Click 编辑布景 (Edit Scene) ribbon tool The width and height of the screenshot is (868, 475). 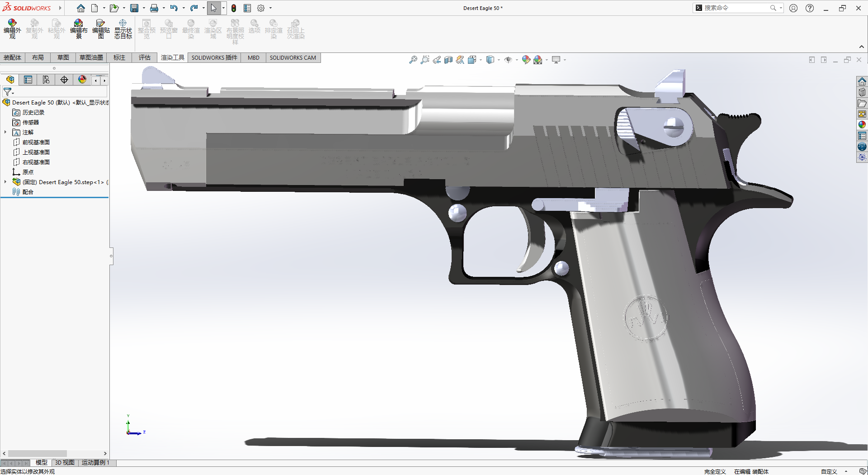click(x=79, y=29)
